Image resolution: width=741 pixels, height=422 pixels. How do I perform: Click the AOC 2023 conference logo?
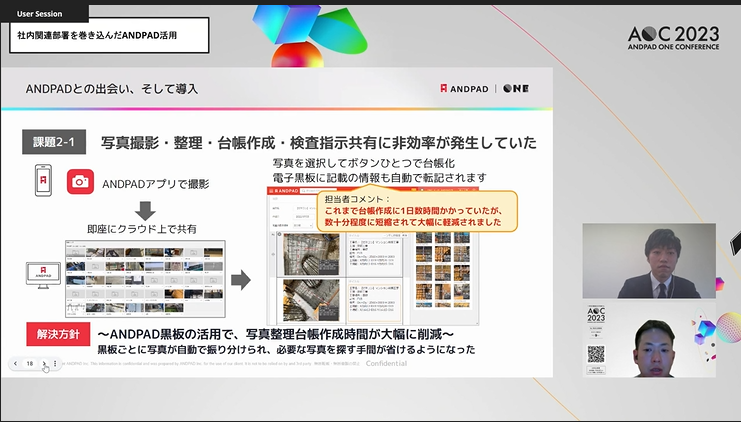click(x=673, y=38)
